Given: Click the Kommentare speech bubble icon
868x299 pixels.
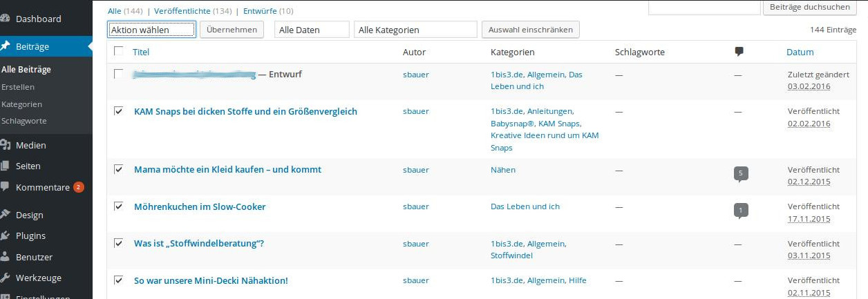Looking at the screenshot, I should click(6, 186).
